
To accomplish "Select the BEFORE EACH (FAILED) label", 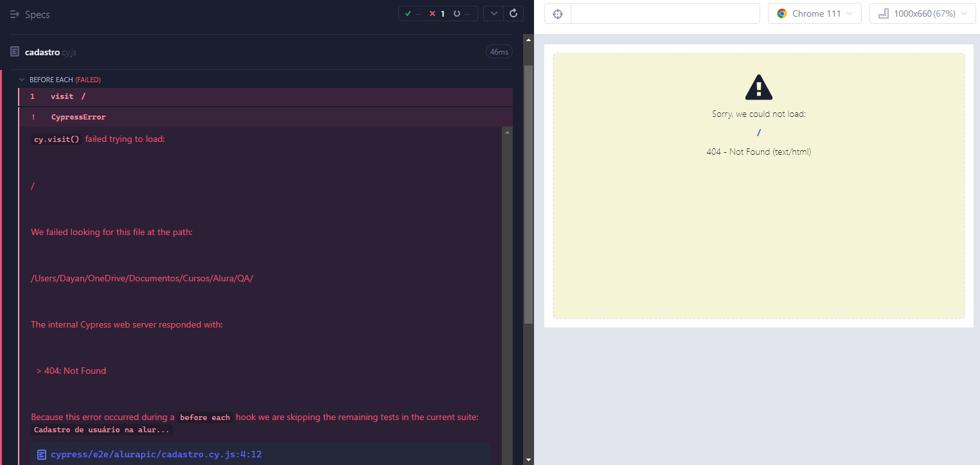I will click(x=65, y=80).
